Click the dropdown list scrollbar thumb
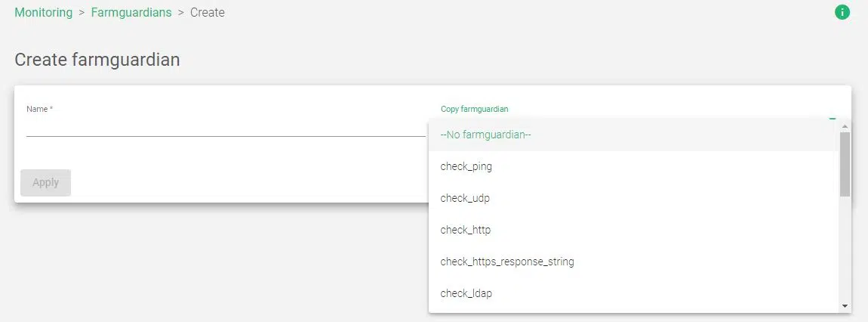The height and width of the screenshot is (322, 868). [845, 163]
